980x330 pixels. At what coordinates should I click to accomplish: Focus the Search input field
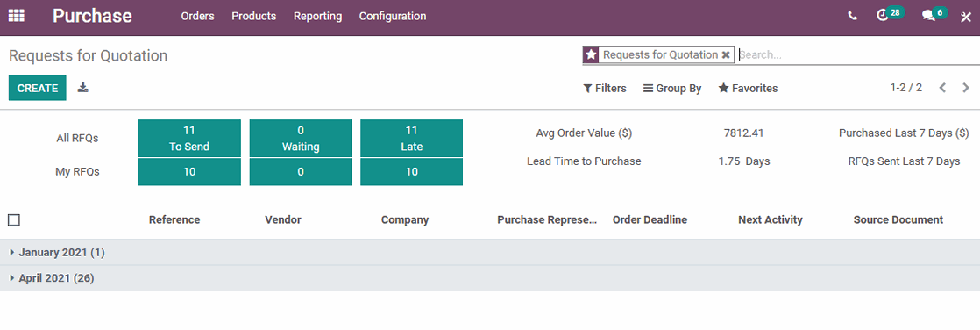(x=857, y=55)
